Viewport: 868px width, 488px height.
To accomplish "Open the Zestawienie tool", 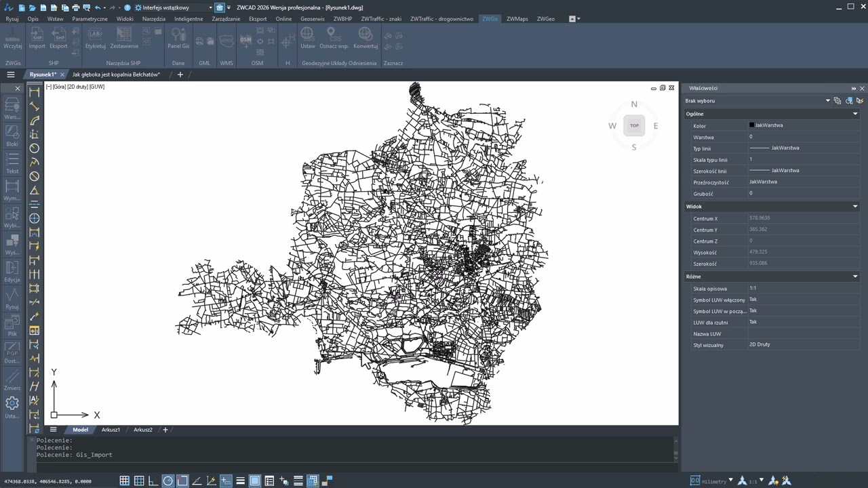I will pyautogui.click(x=124, y=37).
